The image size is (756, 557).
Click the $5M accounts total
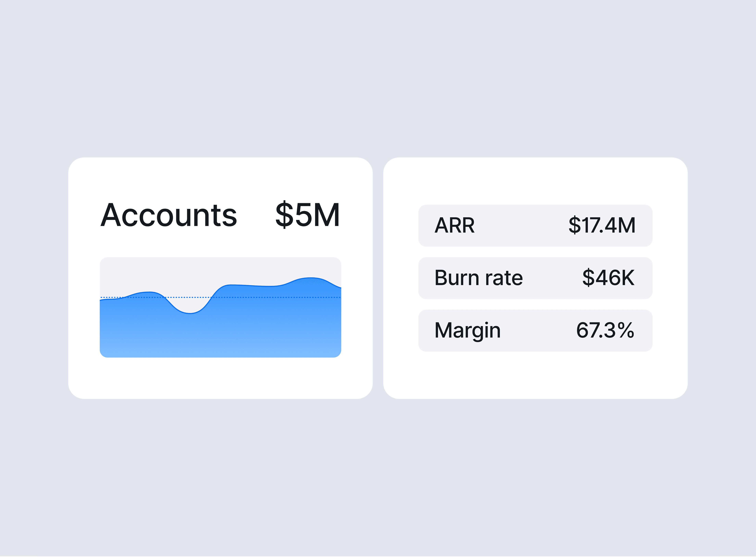point(307,215)
